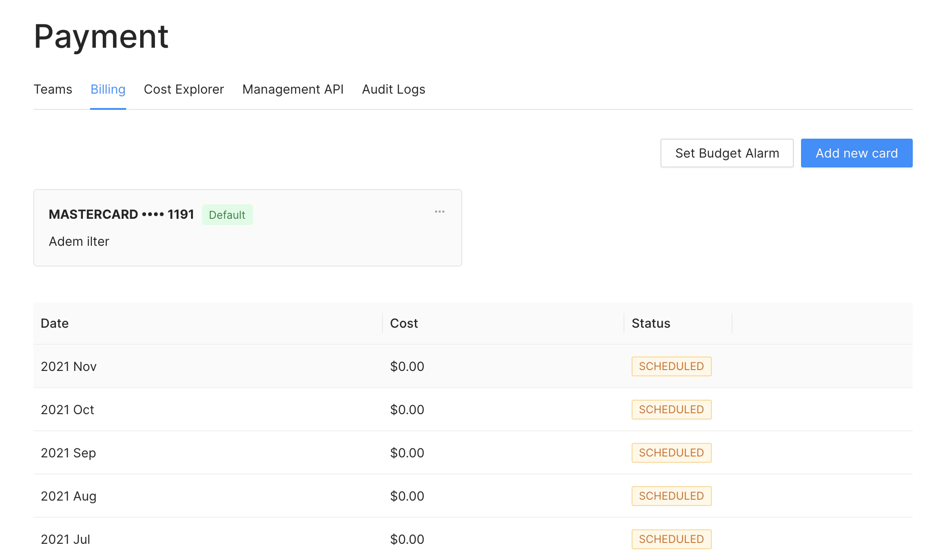Select the 2021 Nov billing row
Viewport: 947px width, 560px height.
pyautogui.click(x=68, y=366)
